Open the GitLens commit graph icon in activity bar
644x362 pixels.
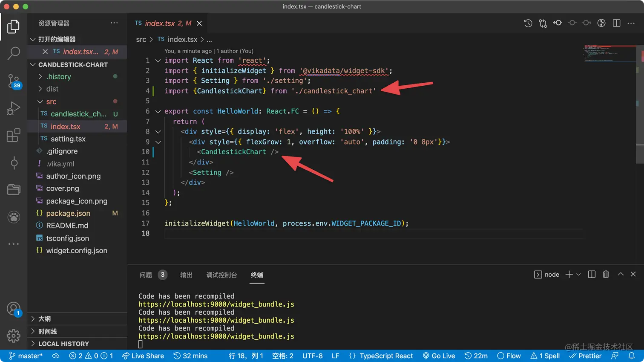pos(13,162)
